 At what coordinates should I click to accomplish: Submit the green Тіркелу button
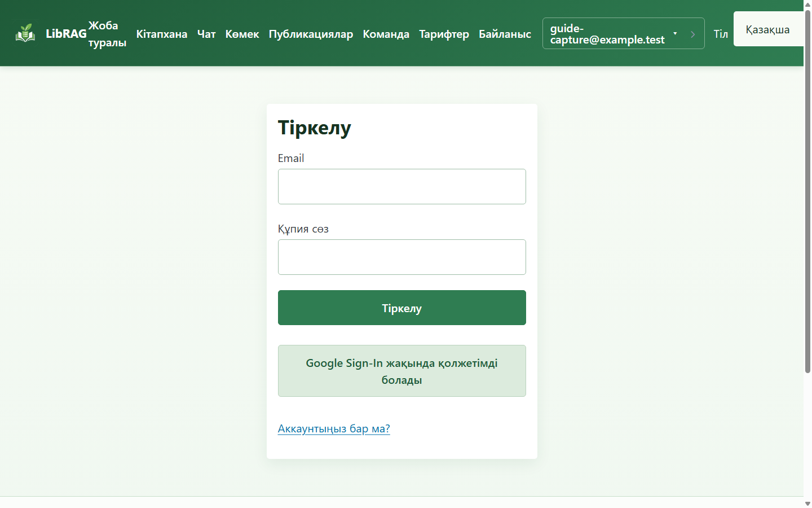[402, 308]
